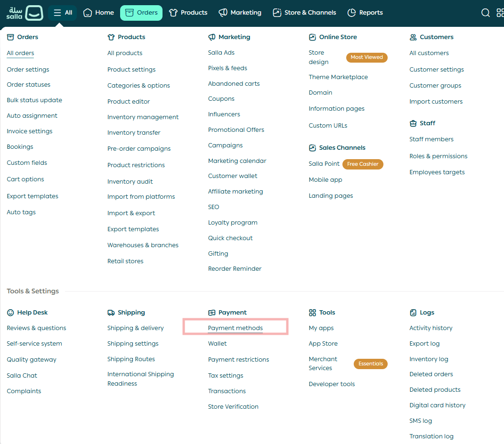This screenshot has height=444, width=504.
Task: Click the Customers section people icon
Action: 413,37
